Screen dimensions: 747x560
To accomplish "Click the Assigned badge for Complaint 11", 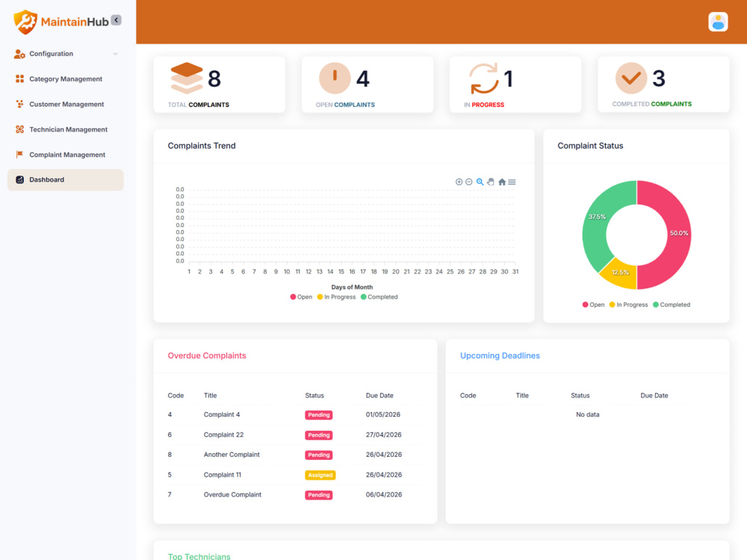I will (320, 475).
